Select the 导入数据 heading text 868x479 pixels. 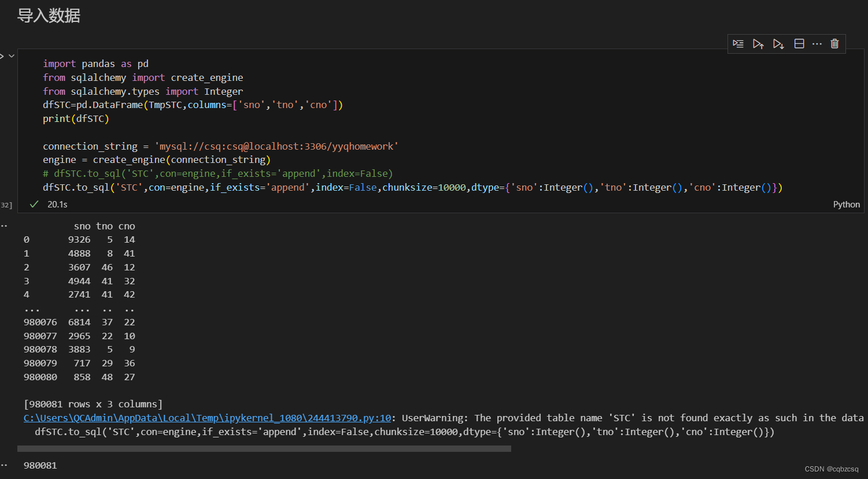49,16
